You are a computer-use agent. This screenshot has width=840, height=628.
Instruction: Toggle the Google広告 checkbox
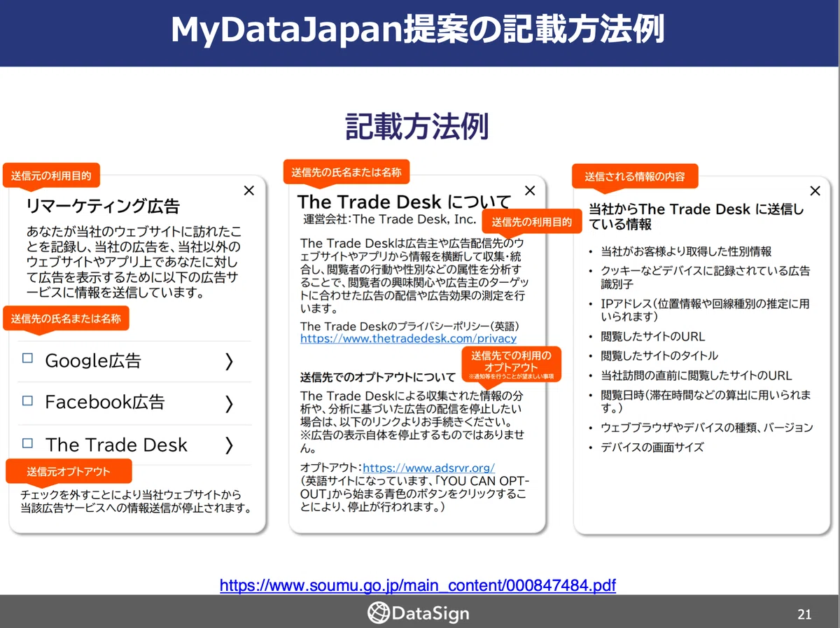(x=28, y=358)
